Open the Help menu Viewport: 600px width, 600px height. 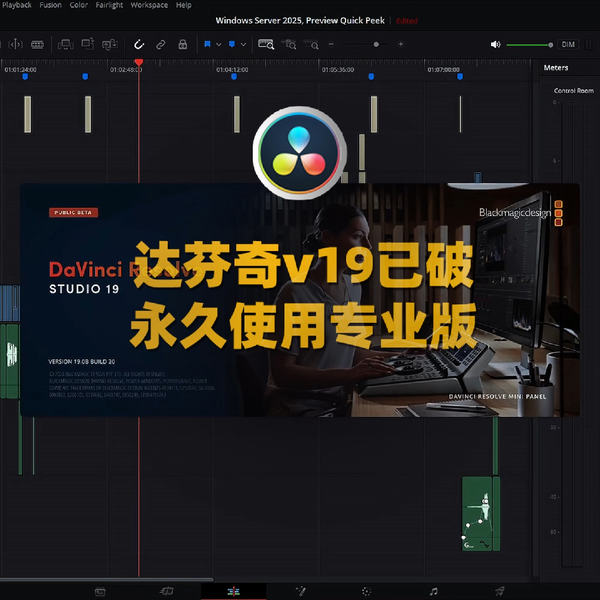click(184, 5)
